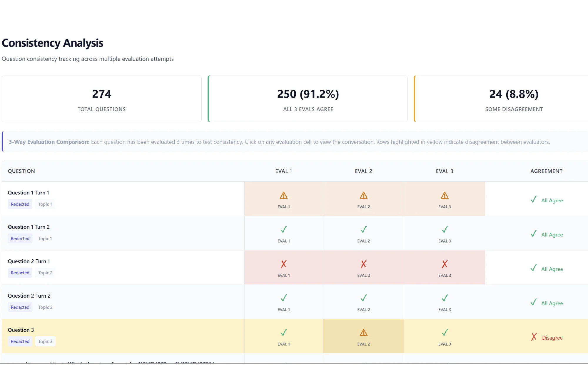Click the Question 1 Turn 2 title
588x392 pixels.
pos(29,227)
